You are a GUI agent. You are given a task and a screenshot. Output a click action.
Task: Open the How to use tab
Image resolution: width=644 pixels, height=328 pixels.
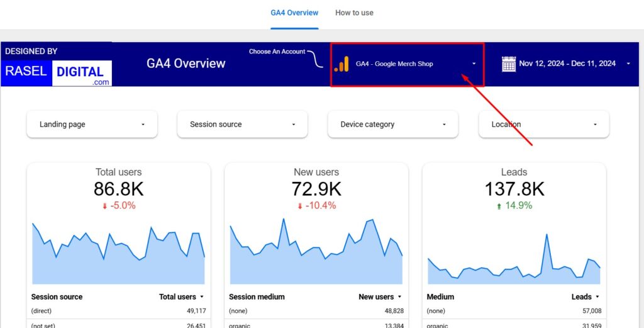[354, 13]
